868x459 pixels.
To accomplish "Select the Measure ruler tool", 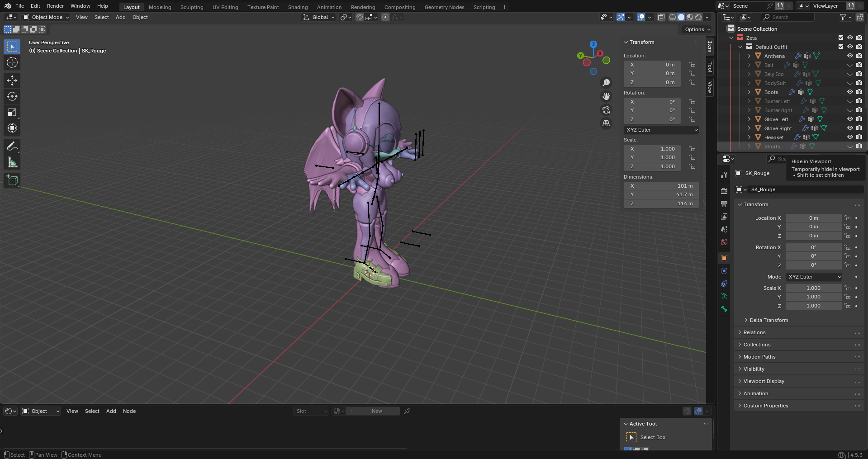I will [x=12, y=162].
